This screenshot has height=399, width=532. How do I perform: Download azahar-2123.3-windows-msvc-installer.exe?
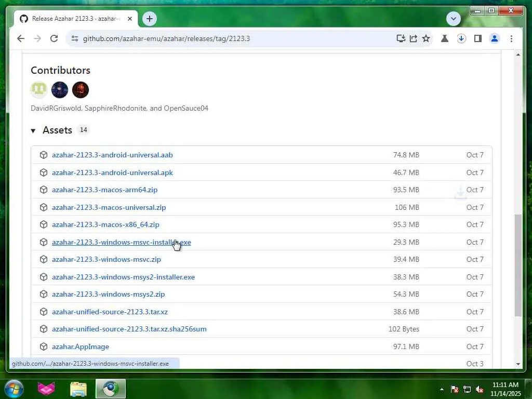click(x=122, y=242)
